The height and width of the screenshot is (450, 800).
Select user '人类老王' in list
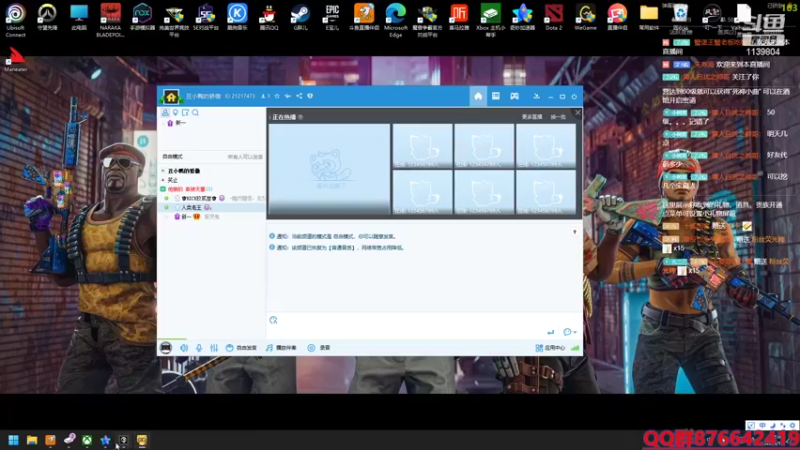pyautogui.click(x=191, y=208)
